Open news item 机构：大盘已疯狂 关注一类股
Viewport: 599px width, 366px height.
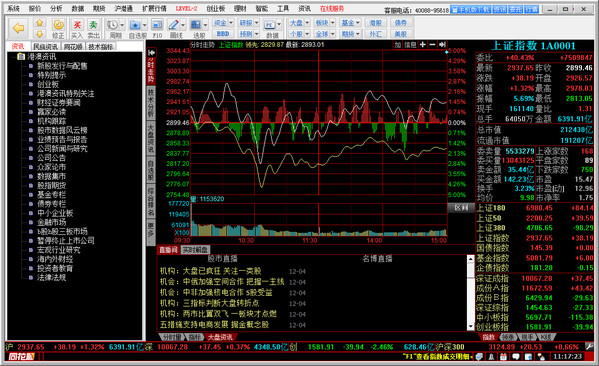click(x=210, y=271)
